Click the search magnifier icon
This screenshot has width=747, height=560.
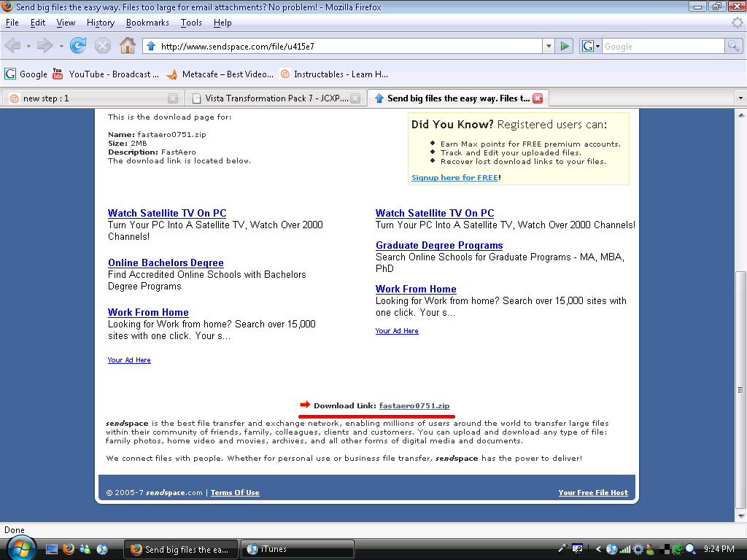[x=733, y=46]
